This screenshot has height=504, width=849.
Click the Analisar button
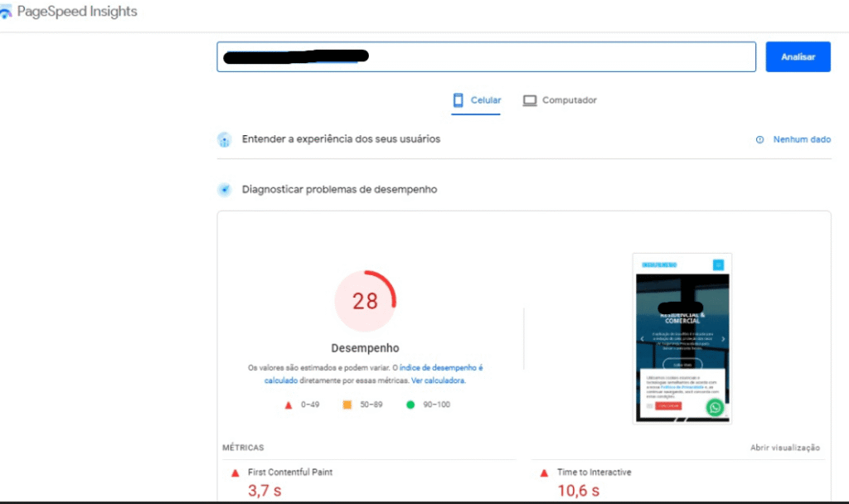pos(798,56)
